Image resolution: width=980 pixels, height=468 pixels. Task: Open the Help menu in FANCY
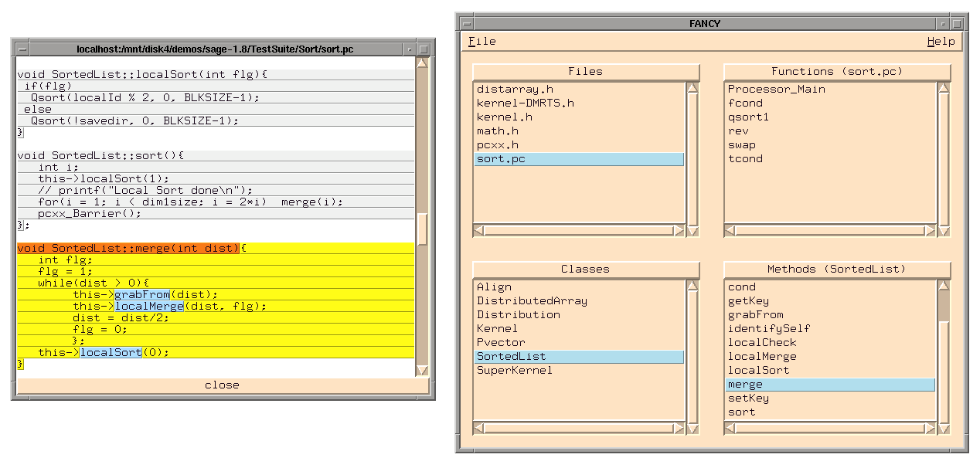point(941,42)
